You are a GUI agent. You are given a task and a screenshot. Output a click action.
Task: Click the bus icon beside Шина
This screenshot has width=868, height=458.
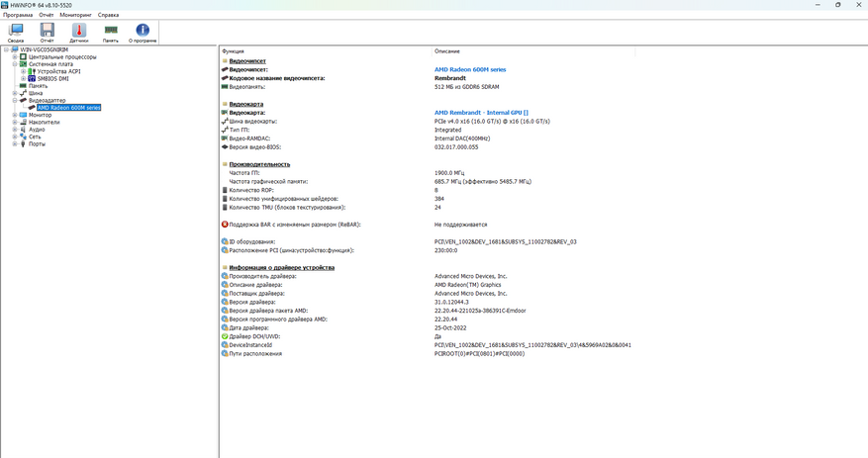point(23,93)
